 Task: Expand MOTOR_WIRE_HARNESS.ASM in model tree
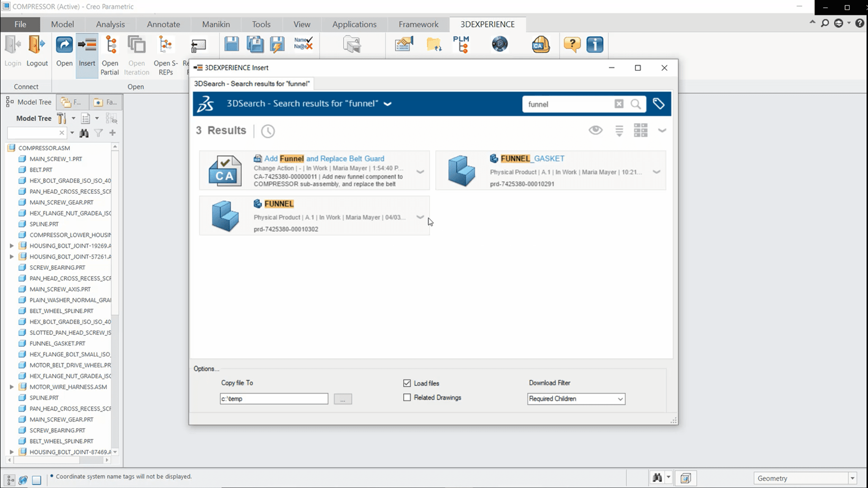pos(12,387)
